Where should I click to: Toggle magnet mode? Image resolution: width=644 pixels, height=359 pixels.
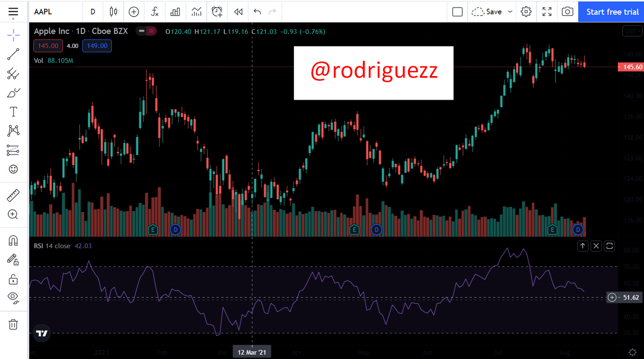(x=14, y=241)
